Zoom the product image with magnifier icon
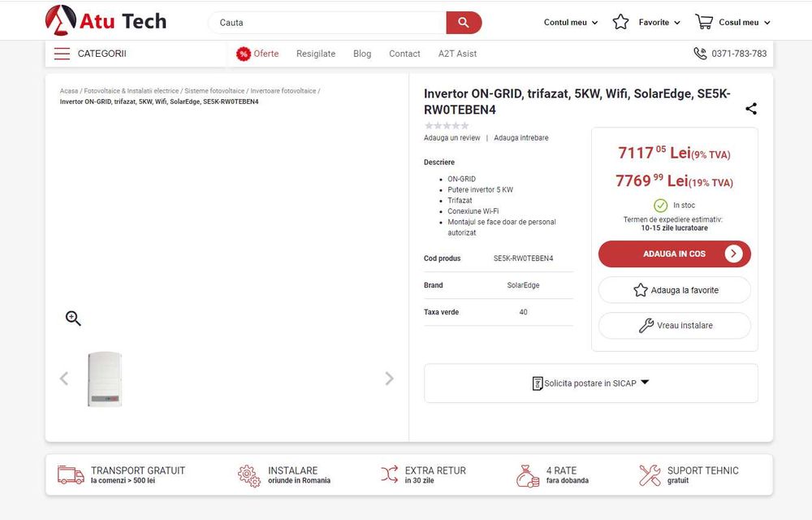The height and width of the screenshot is (520, 812). pyautogui.click(x=73, y=318)
